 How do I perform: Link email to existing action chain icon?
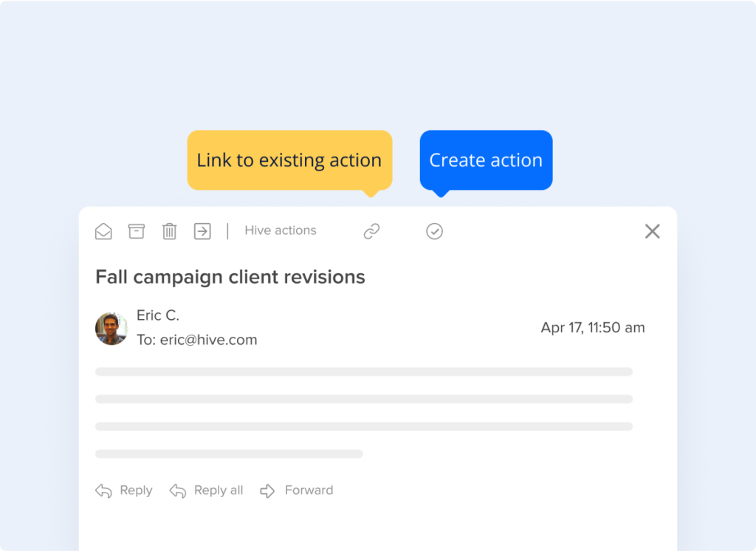coord(372,231)
